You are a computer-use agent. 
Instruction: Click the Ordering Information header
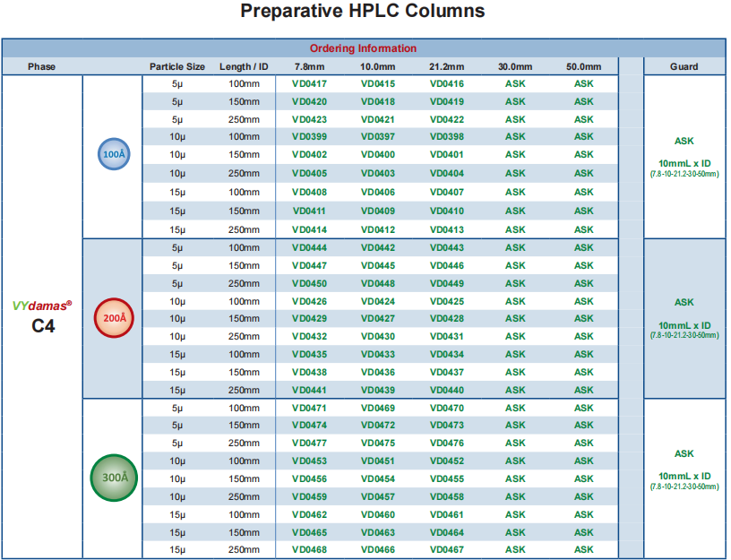[363, 48]
